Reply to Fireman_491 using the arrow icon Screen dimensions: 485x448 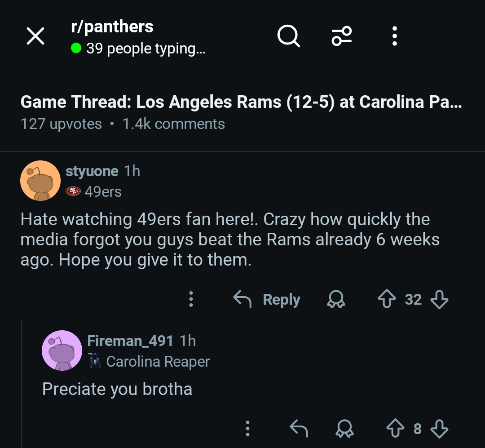(299, 429)
